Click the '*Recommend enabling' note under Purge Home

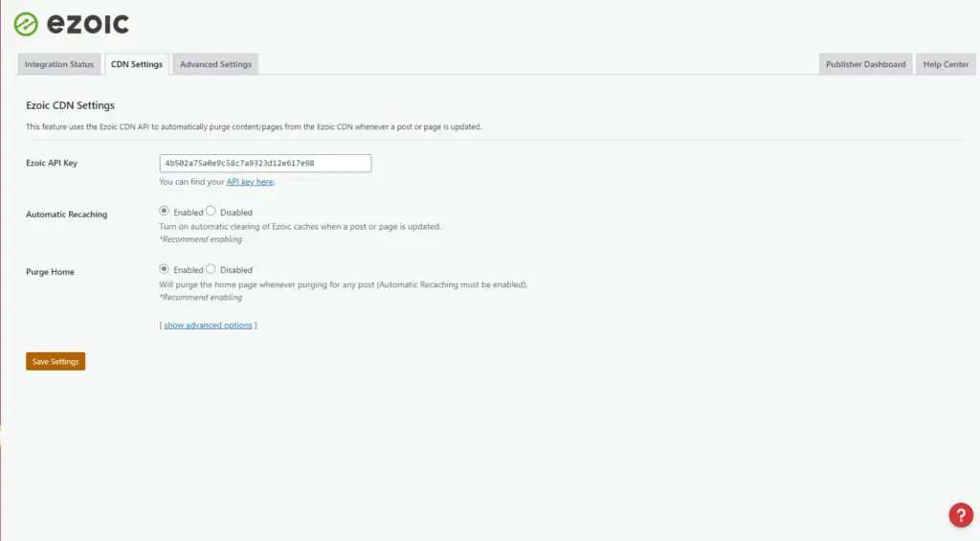click(201, 298)
